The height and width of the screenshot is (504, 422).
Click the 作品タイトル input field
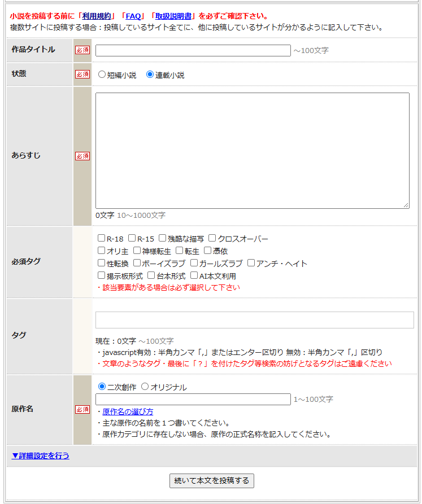[x=193, y=50]
